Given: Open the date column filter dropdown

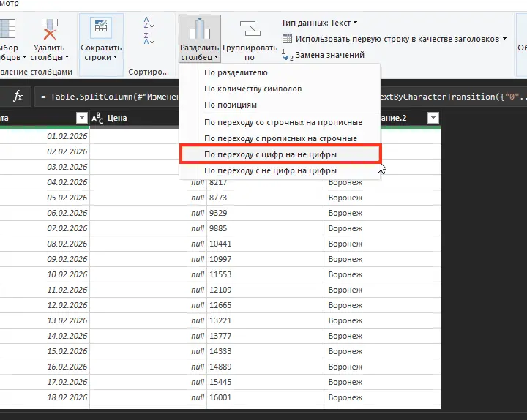Looking at the screenshot, I should click(82, 118).
